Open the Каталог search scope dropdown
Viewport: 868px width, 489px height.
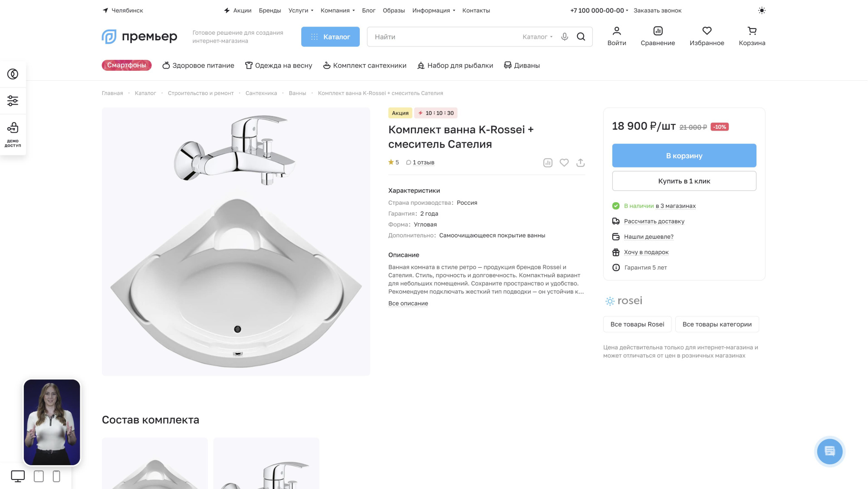[x=537, y=37]
